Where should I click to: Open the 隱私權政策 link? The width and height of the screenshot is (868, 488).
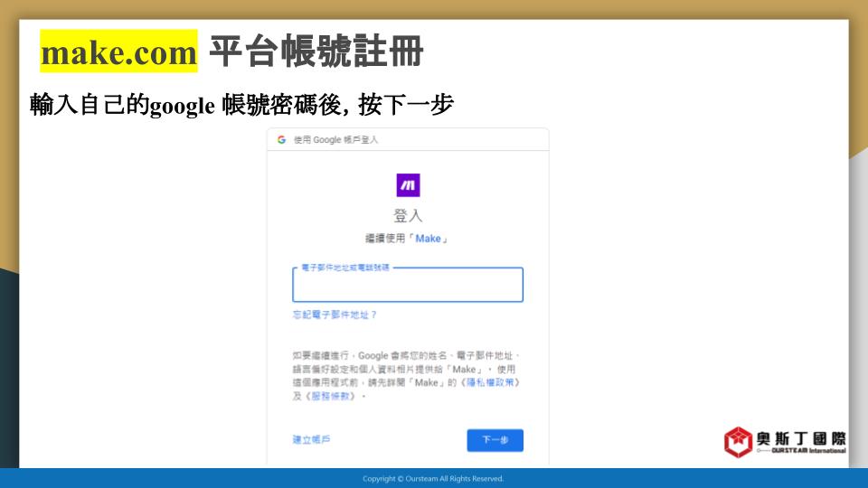(490, 382)
